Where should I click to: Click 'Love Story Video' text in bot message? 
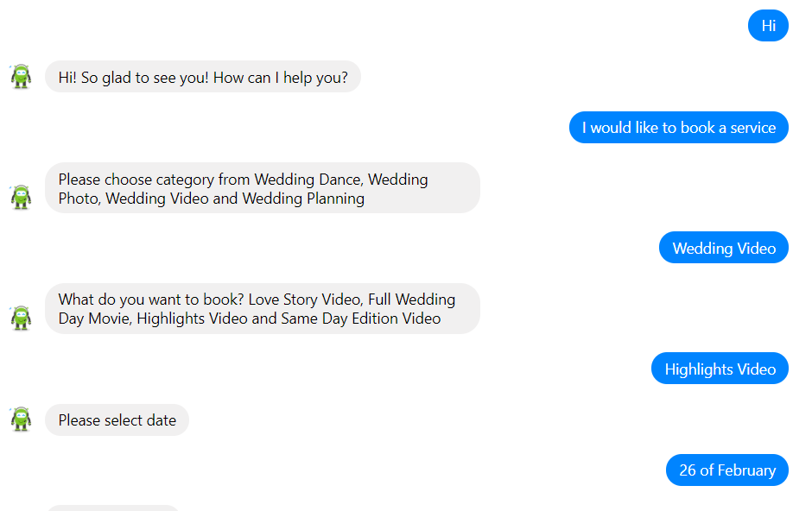tap(304, 300)
